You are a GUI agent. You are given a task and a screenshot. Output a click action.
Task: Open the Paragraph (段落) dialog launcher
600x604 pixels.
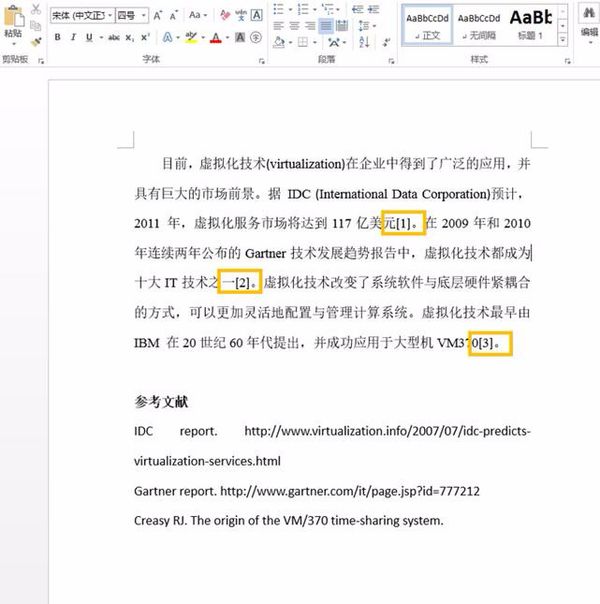pyautogui.click(x=391, y=61)
